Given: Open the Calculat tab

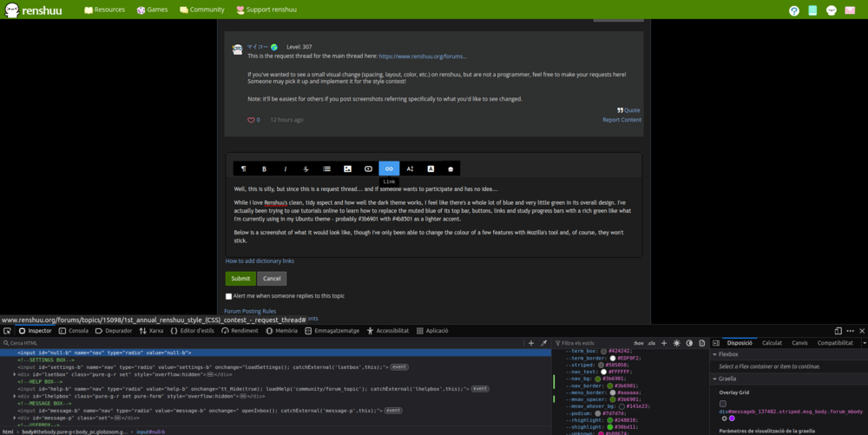Looking at the screenshot, I should [x=772, y=343].
